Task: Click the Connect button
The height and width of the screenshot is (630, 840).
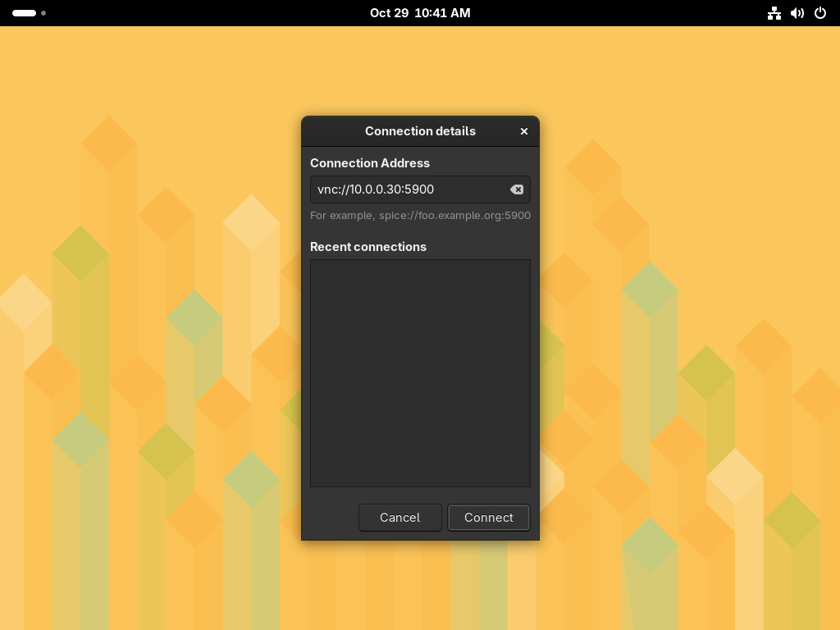Action: pos(489,518)
